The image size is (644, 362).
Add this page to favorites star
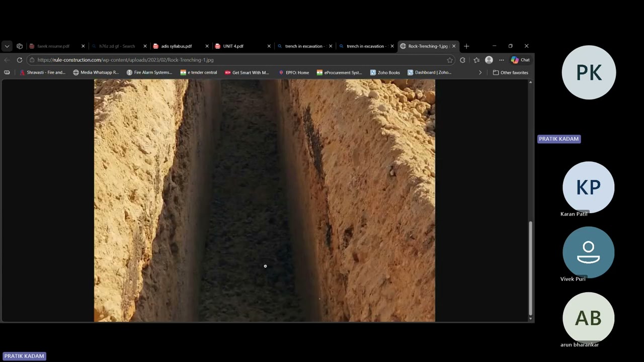click(450, 60)
